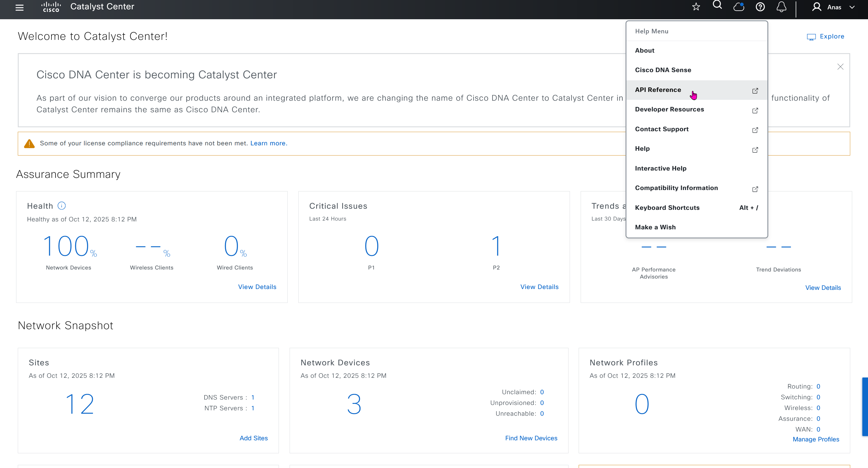The width and height of the screenshot is (868, 468).
Task: Open the search magnifier icon
Action: click(x=717, y=5)
